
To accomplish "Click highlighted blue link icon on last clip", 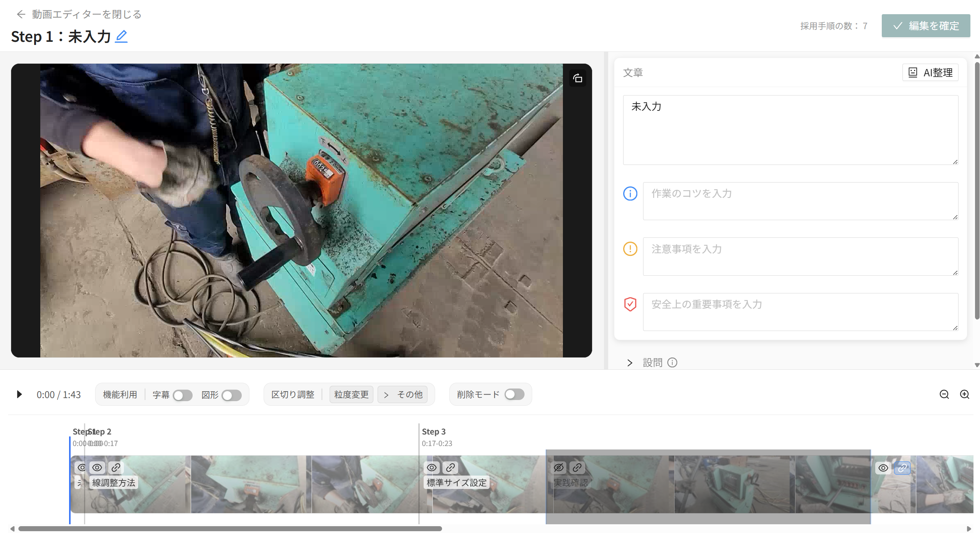I will click(902, 468).
